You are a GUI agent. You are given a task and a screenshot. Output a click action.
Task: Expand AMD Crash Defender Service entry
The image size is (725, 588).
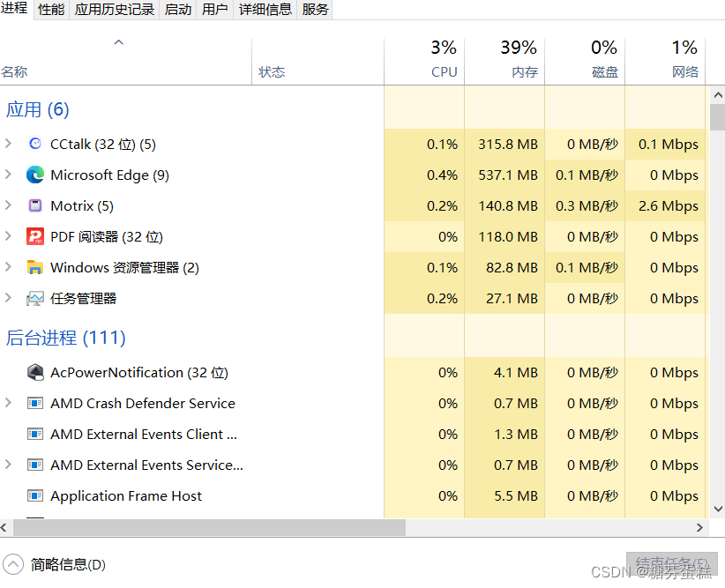tap(8, 403)
